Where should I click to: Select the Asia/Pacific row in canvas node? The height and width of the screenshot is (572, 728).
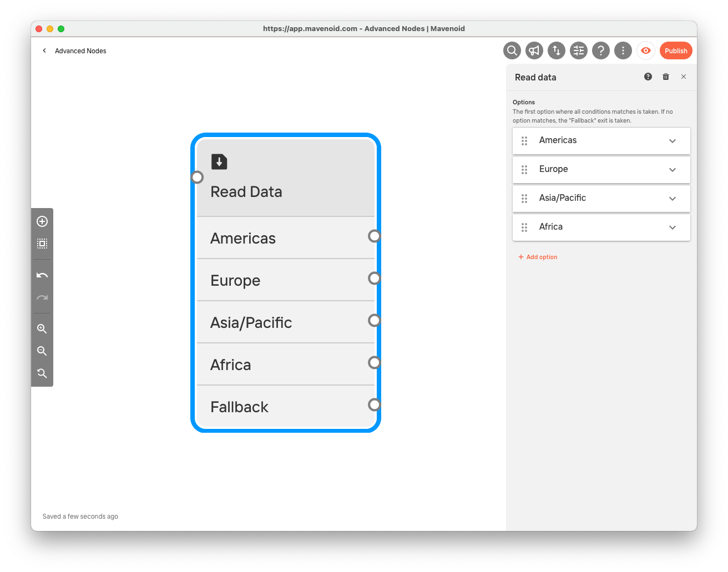coord(286,322)
